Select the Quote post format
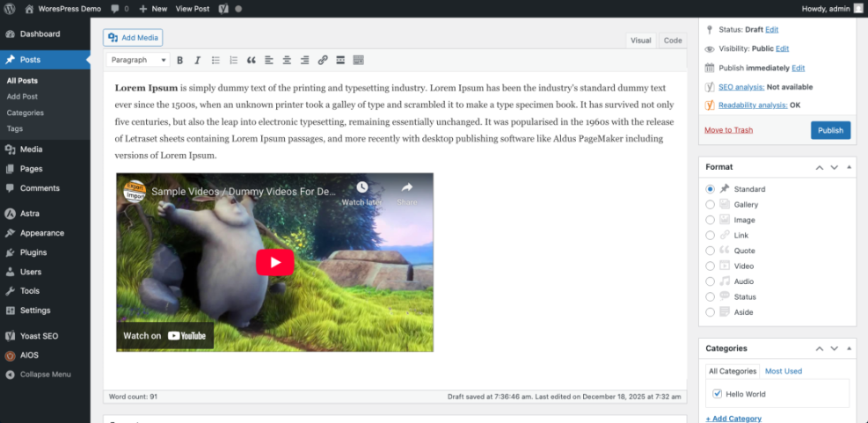This screenshot has width=868, height=423. 711,251
